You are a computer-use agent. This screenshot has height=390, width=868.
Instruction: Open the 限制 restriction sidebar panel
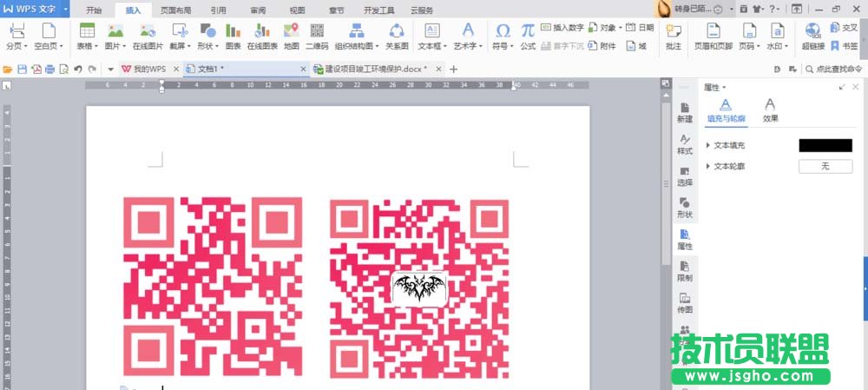coord(685,271)
